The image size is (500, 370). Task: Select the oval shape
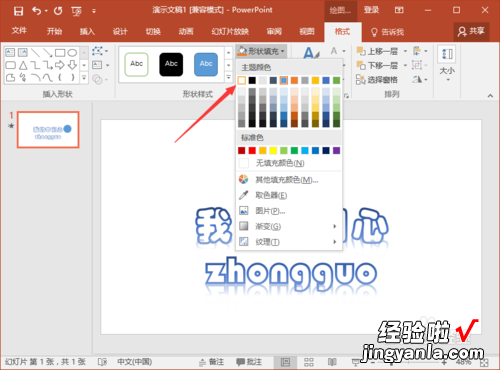click(72, 53)
